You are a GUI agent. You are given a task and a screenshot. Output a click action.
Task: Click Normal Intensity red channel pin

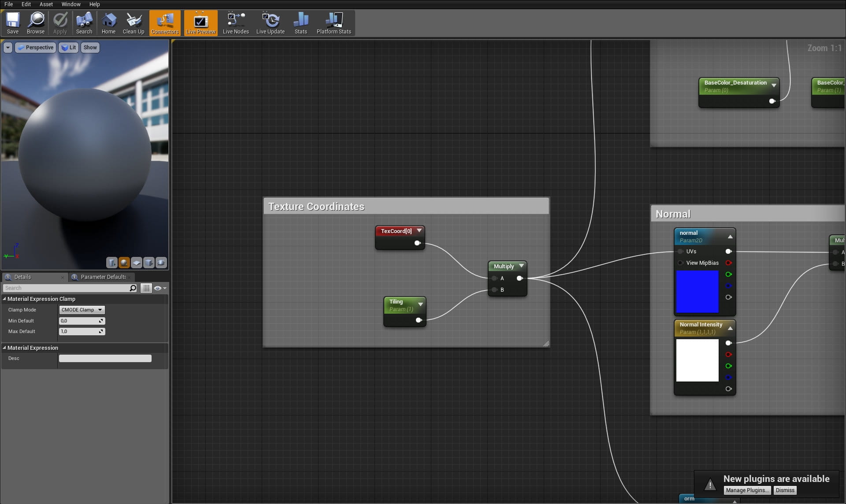[x=728, y=354]
